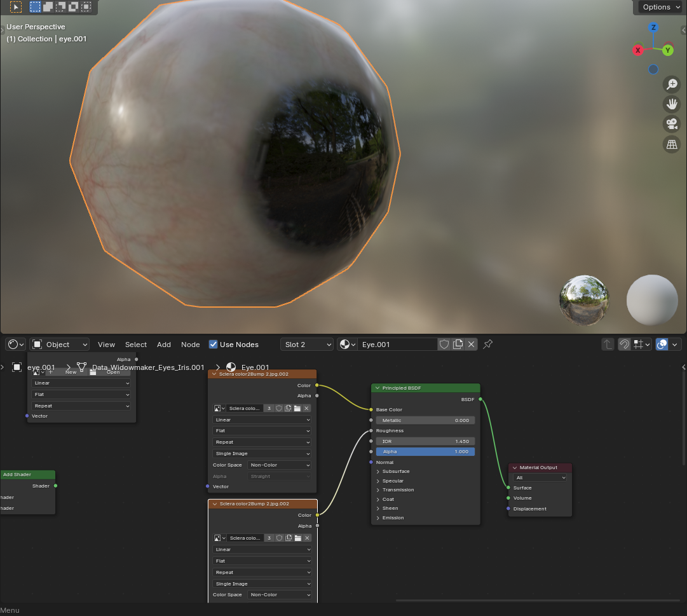Click fake user shield in Base Color Sclera node
Viewport: 687px width, 616px height.
279,408
